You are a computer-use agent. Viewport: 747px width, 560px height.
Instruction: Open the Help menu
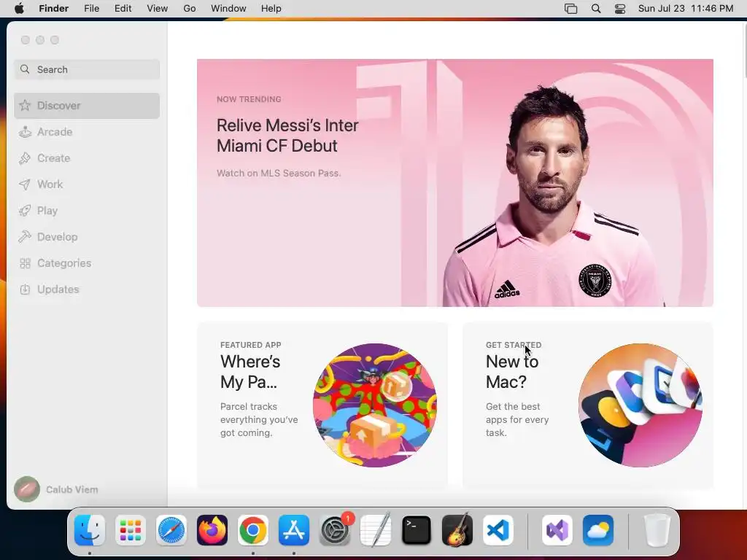coord(271,9)
